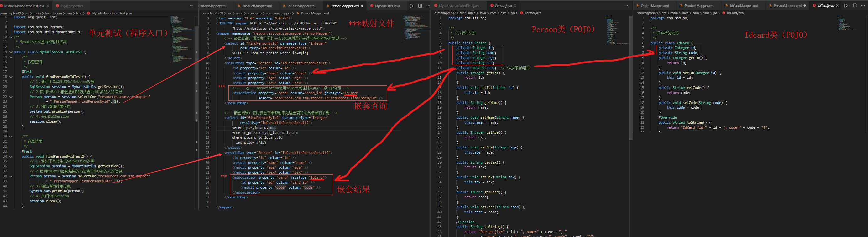Click the run icon beside the IdCard.java tab
The image size is (868, 237).
pyautogui.click(x=846, y=6)
